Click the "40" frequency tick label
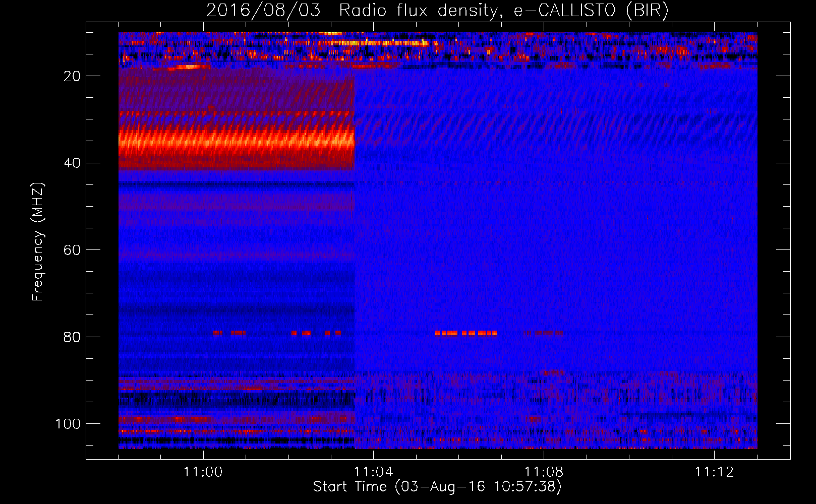This screenshot has width=816, height=504. coord(72,163)
